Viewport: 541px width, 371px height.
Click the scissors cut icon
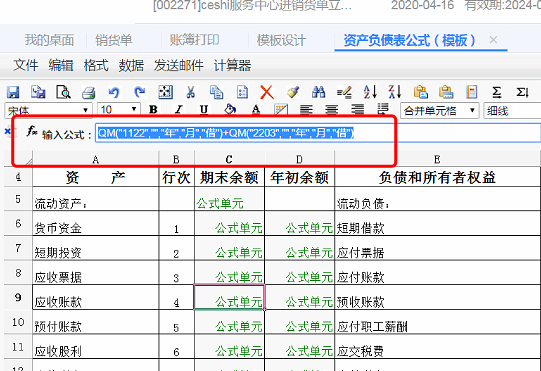190,92
